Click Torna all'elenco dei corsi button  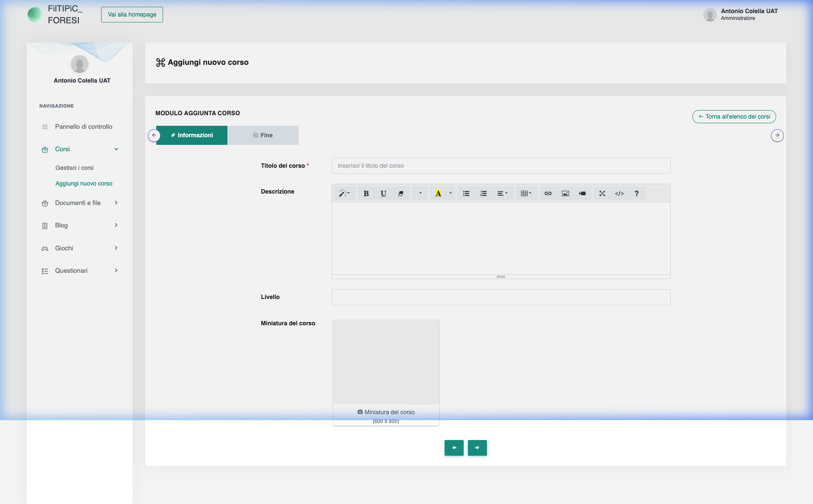734,116
